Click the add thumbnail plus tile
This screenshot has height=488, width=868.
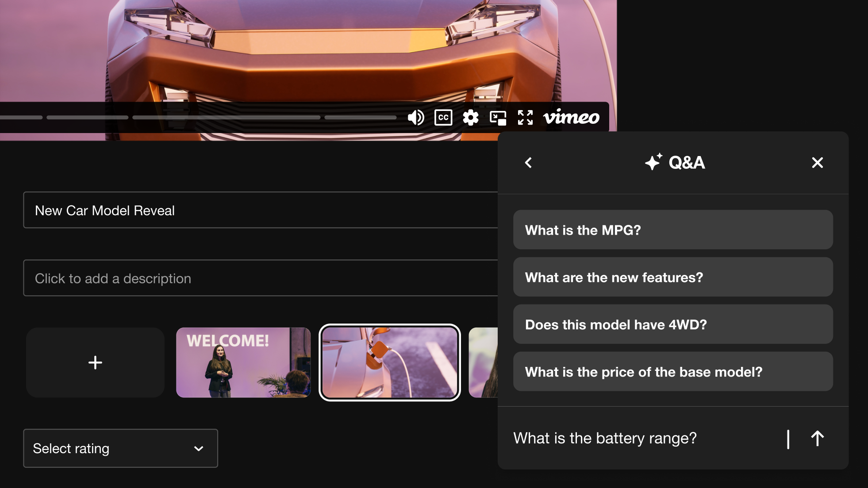tap(95, 362)
